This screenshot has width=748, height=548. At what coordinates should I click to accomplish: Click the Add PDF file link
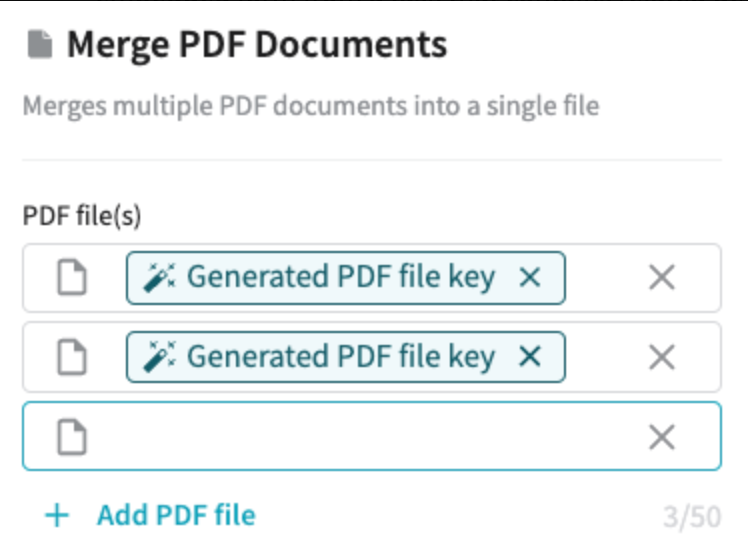pos(177,516)
